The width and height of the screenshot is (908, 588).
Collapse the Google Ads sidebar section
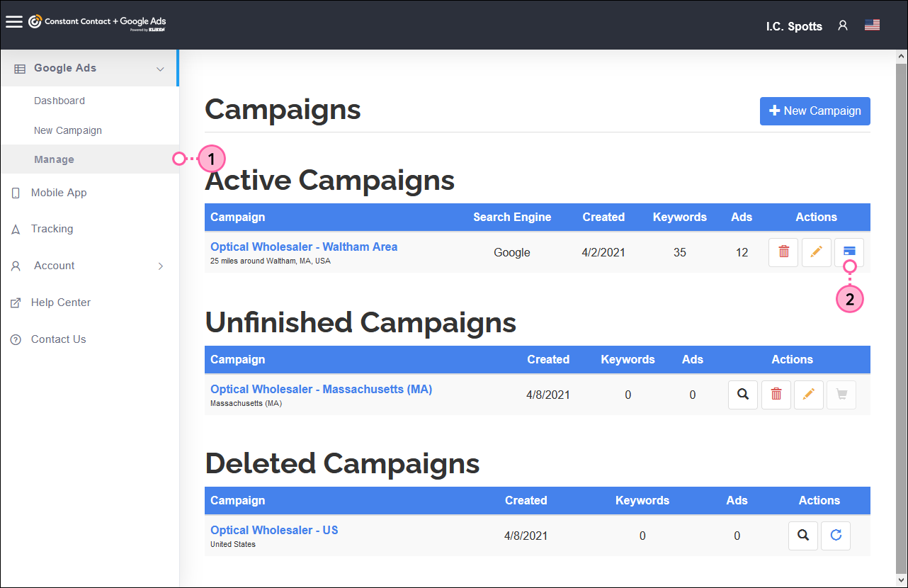click(x=161, y=67)
